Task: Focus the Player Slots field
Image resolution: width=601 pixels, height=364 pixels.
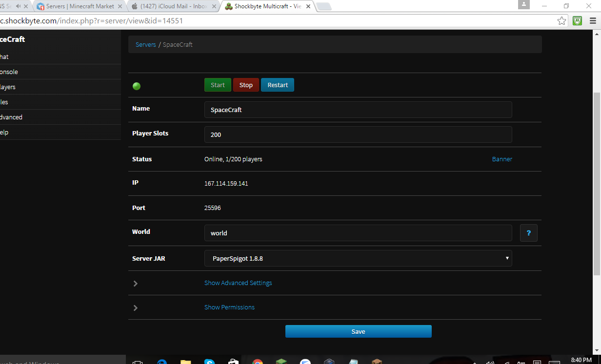Action: pyautogui.click(x=358, y=134)
